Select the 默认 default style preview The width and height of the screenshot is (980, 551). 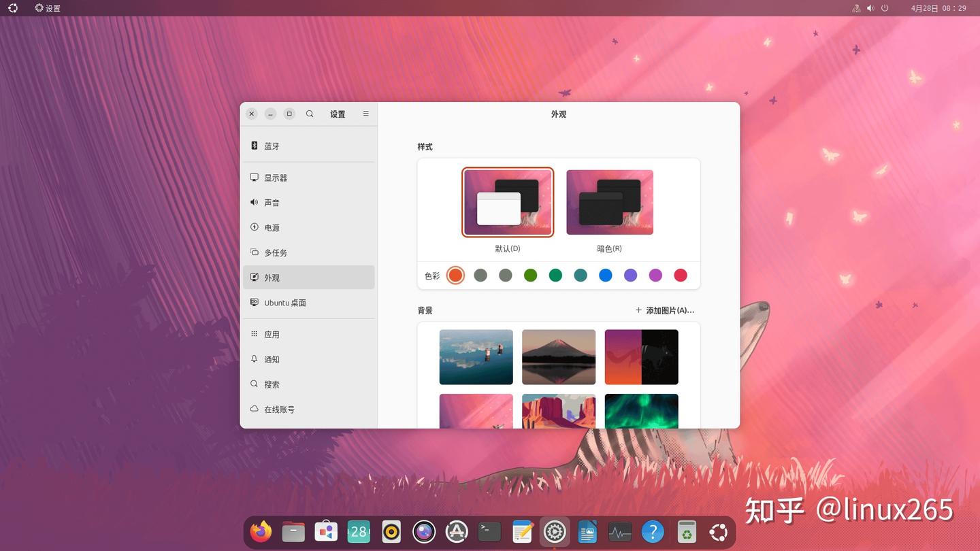tap(508, 202)
